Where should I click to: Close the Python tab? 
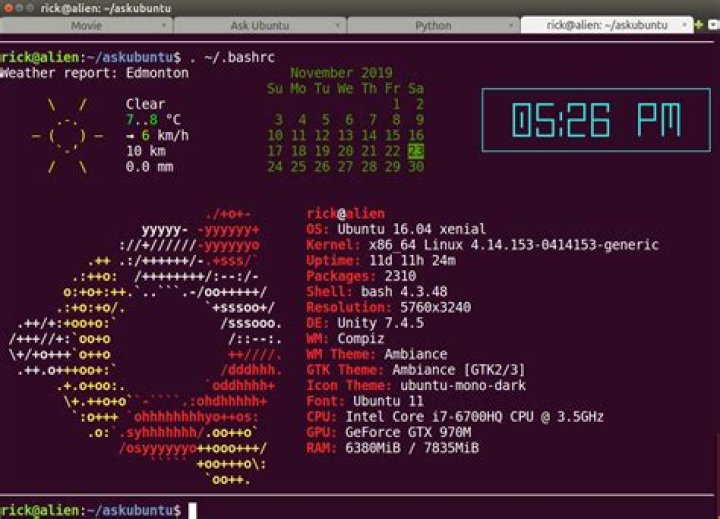click(x=511, y=26)
